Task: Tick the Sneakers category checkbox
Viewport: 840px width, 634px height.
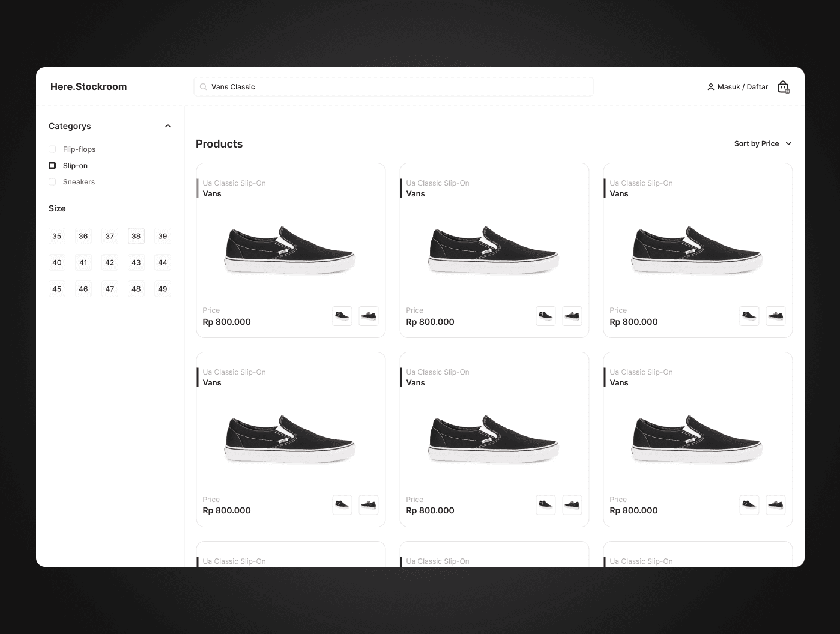Action: click(x=52, y=182)
